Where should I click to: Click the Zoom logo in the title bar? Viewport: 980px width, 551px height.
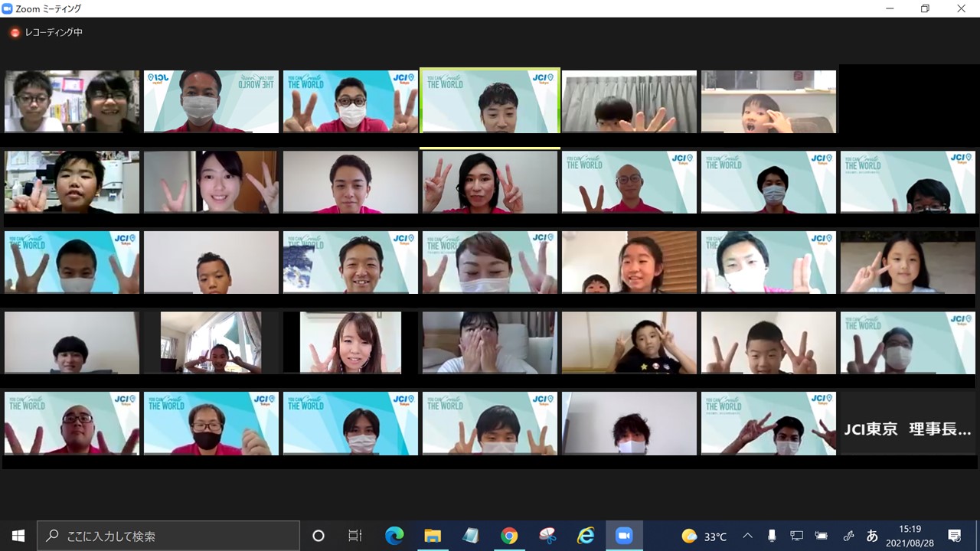pos(8,8)
